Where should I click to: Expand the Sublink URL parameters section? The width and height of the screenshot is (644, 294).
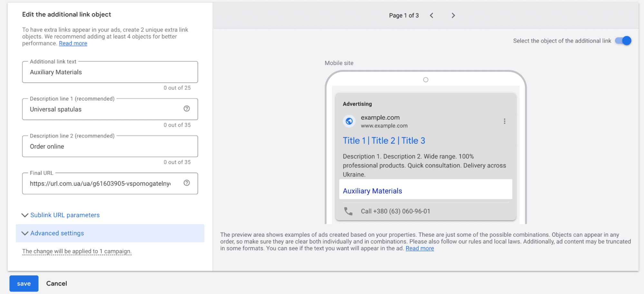tap(64, 215)
